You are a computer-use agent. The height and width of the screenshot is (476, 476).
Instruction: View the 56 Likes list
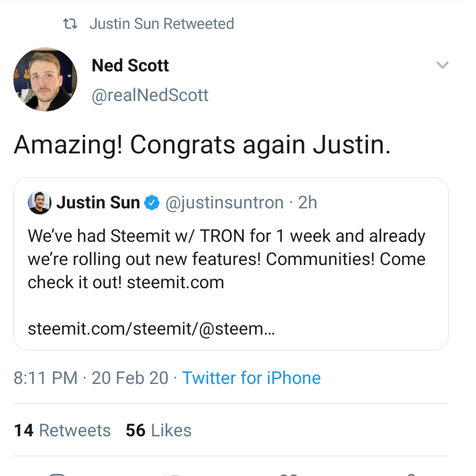158,430
